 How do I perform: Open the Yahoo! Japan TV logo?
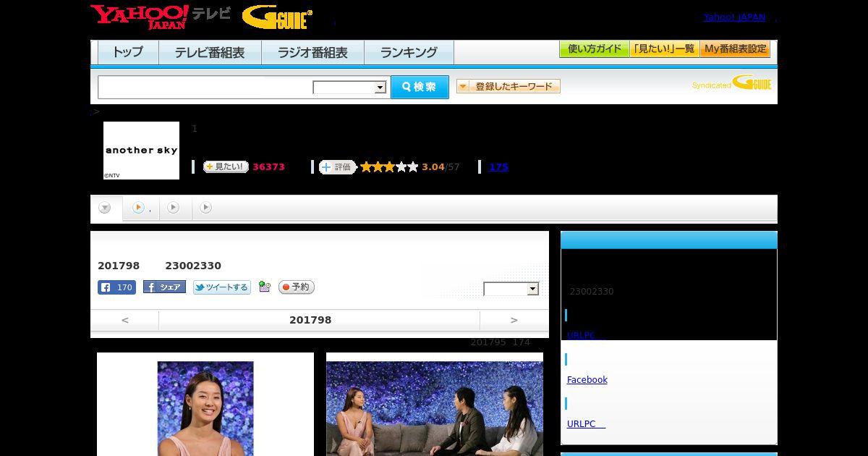161,17
